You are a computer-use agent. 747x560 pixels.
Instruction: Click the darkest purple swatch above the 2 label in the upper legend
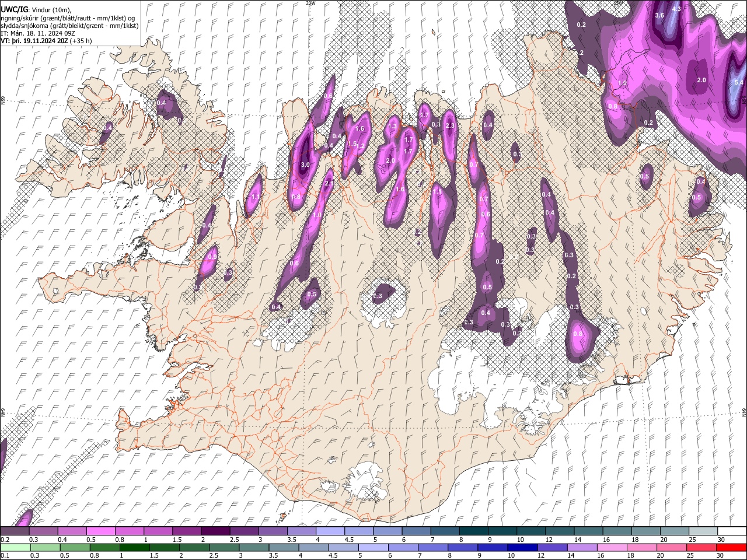point(215,531)
